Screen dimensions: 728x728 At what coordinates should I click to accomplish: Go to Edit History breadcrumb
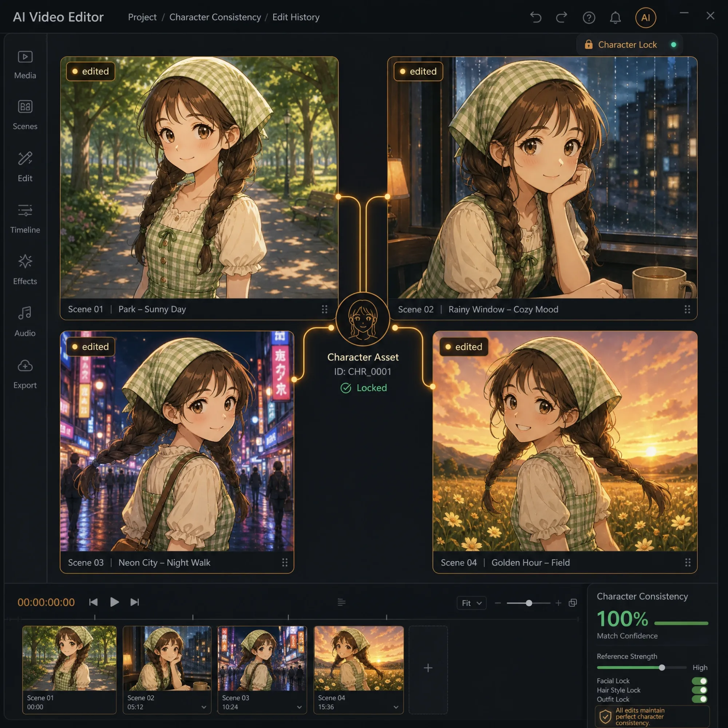[296, 17]
